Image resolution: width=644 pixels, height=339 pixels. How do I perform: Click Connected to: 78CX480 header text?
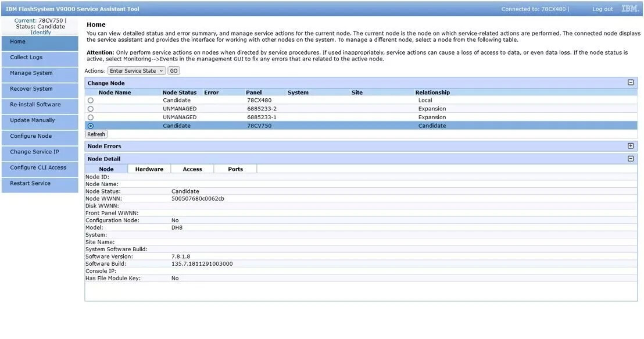(533, 9)
